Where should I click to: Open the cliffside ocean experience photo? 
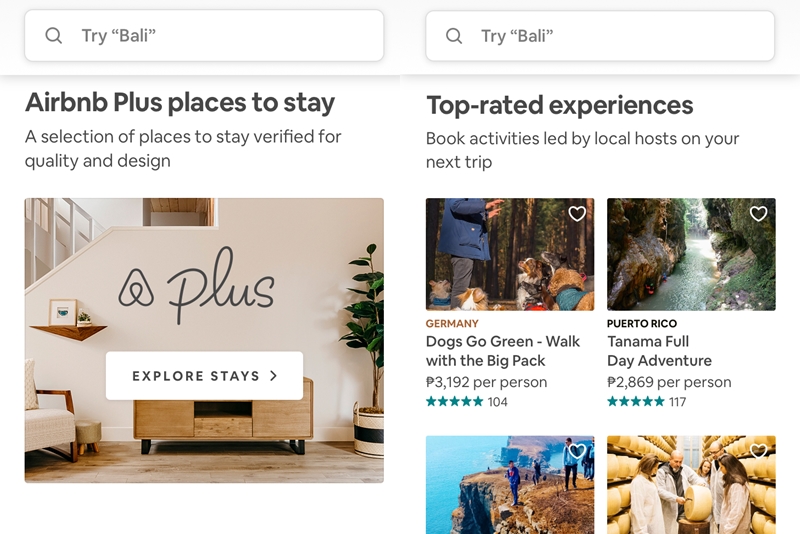point(510,485)
